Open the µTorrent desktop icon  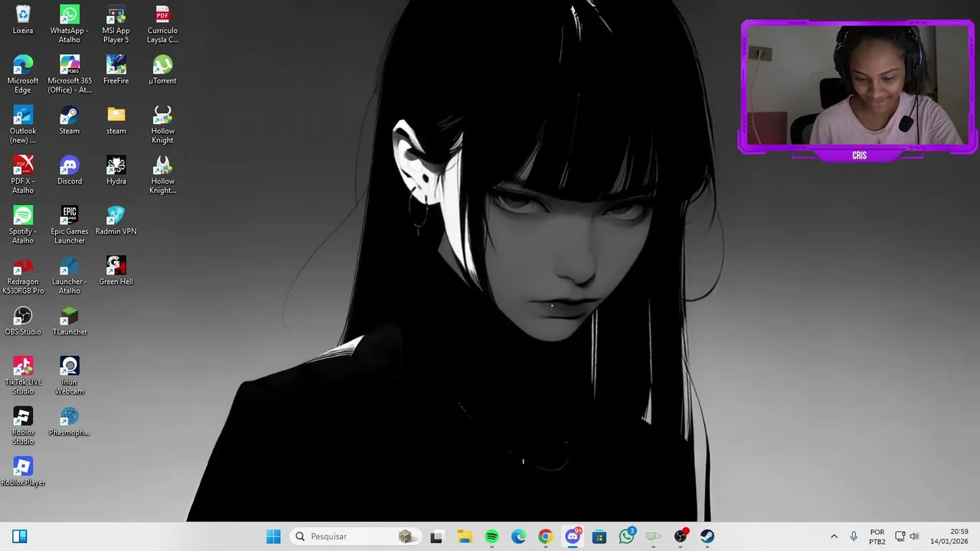click(162, 70)
